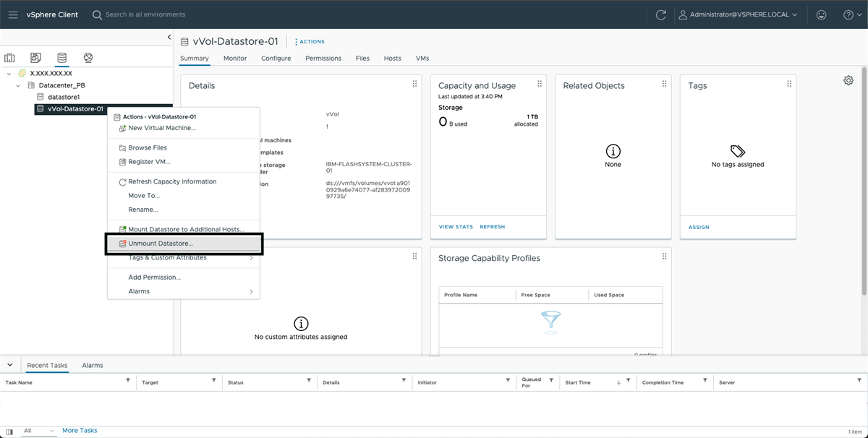Click VIEW STATS under Capacity and Usage

[x=455, y=226]
